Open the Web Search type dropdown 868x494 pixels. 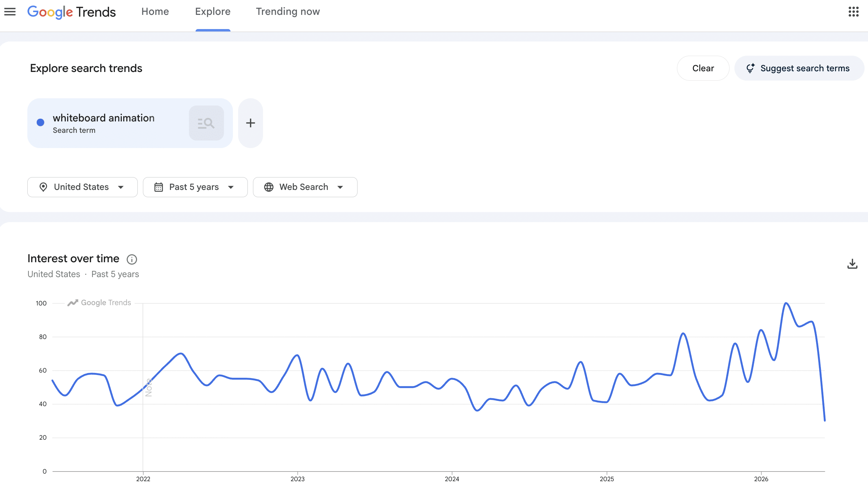point(305,187)
